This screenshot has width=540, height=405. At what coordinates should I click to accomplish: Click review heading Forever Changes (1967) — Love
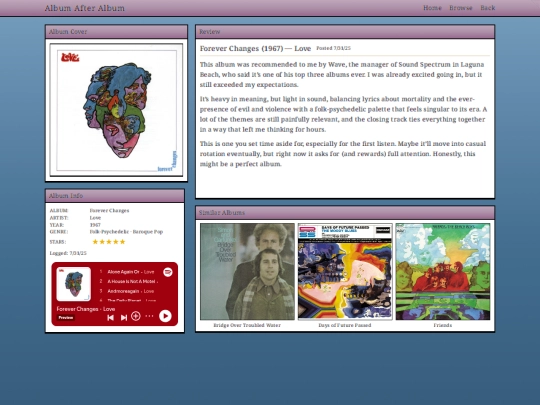click(255, 49)
